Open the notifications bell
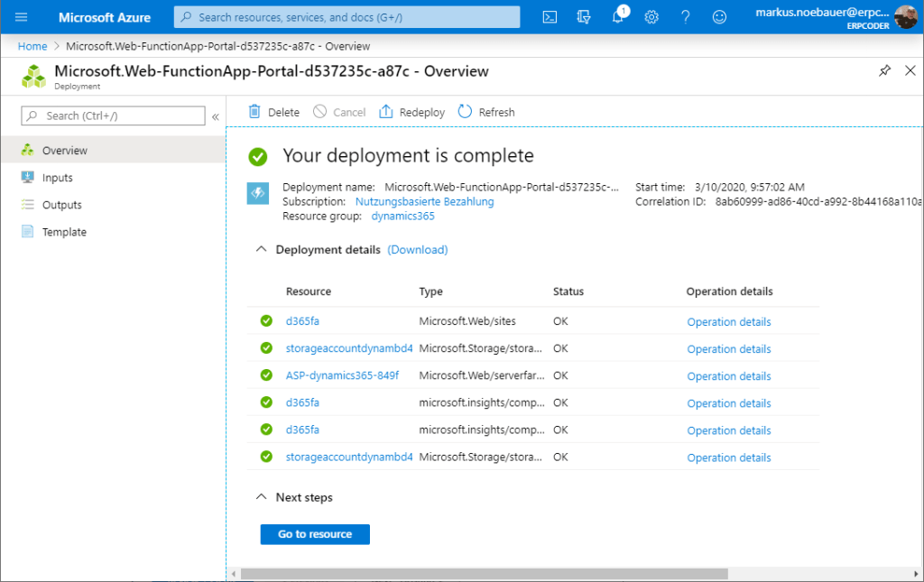 [618, 16]
